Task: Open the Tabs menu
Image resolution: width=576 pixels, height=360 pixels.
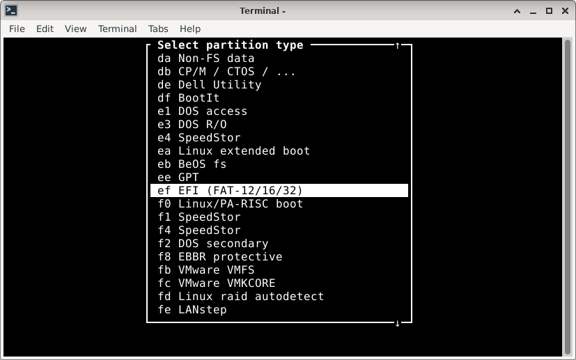Action: [158, 29]
